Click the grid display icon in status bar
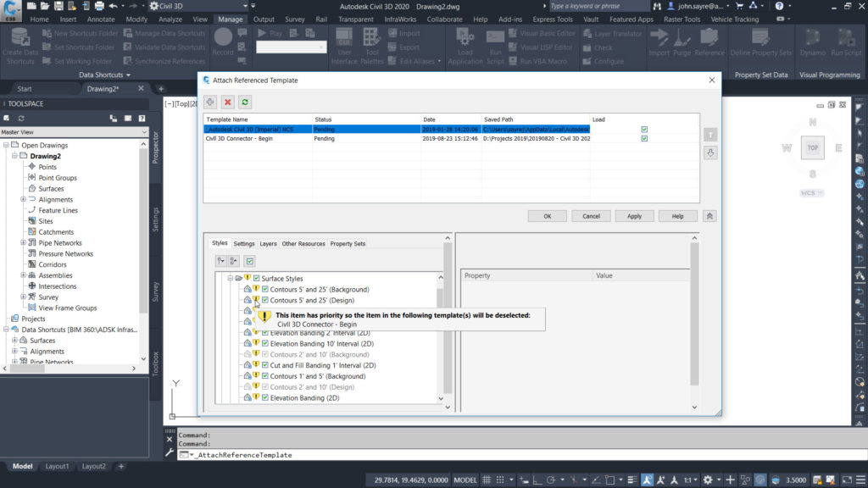Screen dimensions: 868x488 487,480
